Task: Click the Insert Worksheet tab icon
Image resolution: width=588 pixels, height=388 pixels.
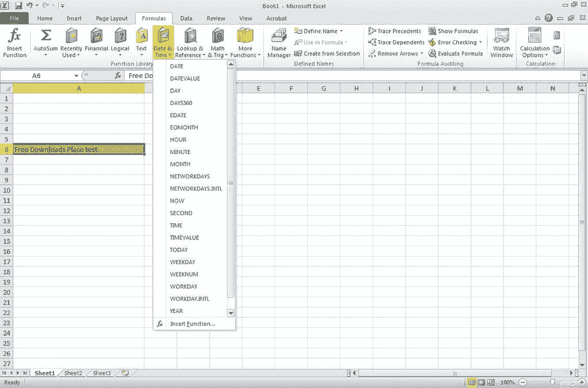Action: point(125,373)
